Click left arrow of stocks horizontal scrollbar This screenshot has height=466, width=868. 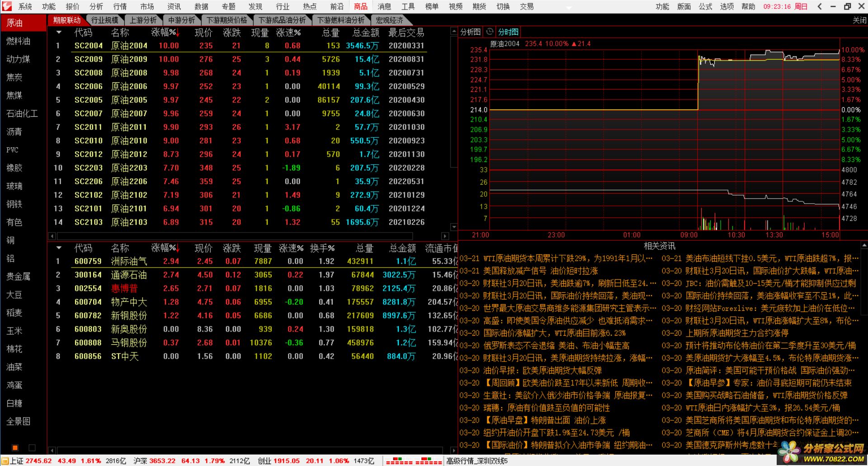pos(52,450)
